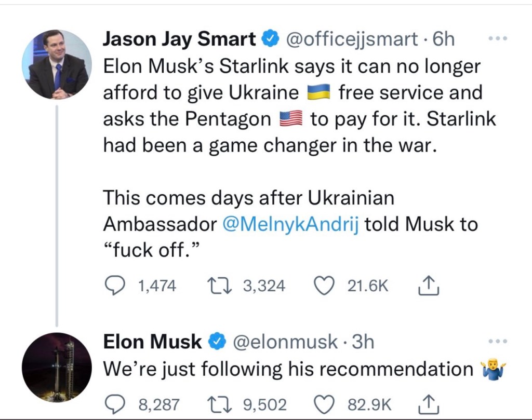Open Elon Musk's profile name
Image resolution: width=532 pixels, height=420 pixels.
[152, 342]
